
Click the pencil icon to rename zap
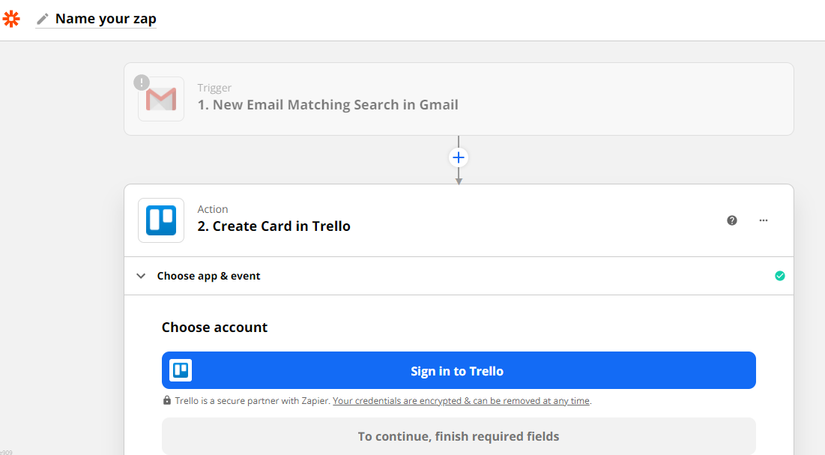[x=42, y=19]
